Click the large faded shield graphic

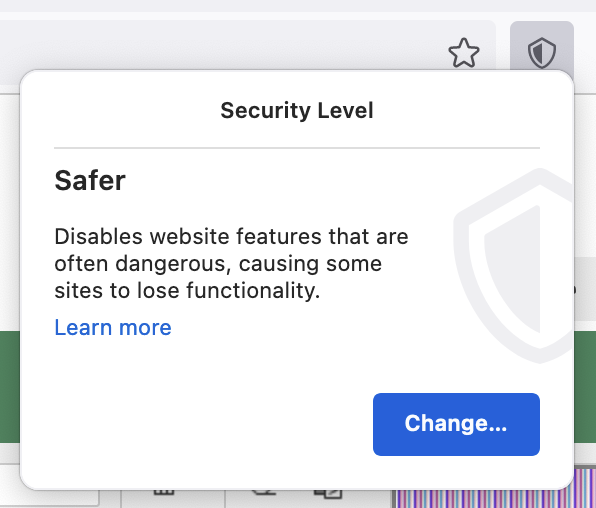[514, 265]
